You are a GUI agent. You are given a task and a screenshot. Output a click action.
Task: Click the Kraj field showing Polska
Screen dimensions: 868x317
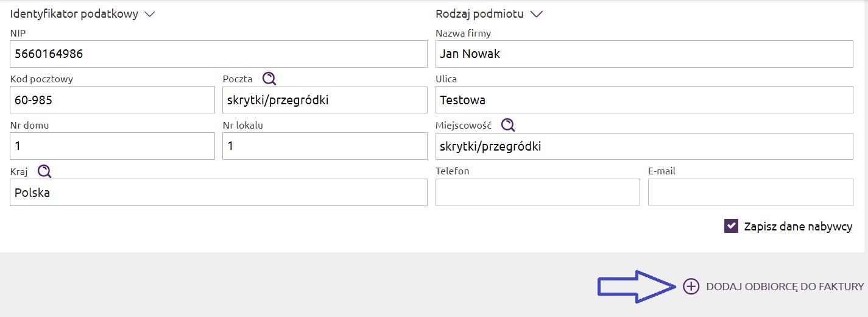(219, 193)
